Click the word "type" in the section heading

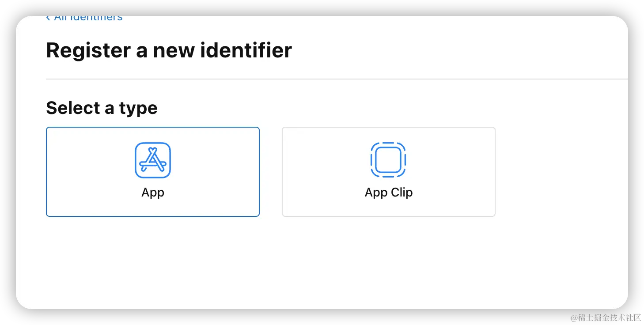point(138,109)
